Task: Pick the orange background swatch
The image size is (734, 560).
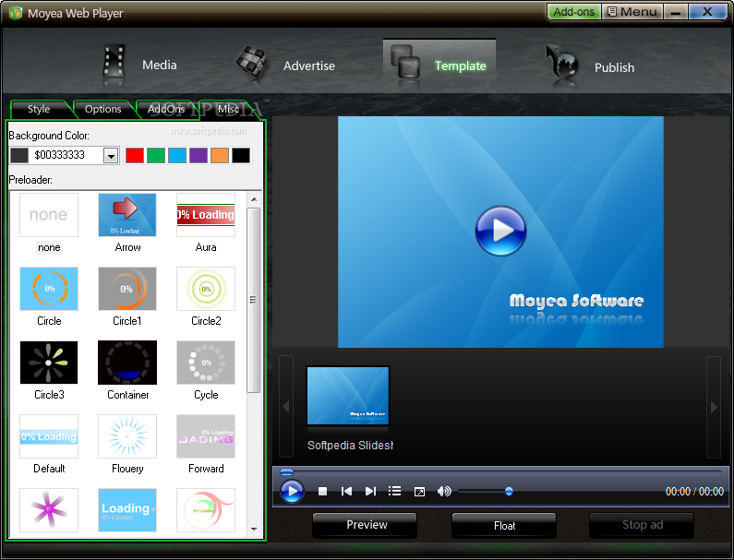Action: [x=220, y=155]
